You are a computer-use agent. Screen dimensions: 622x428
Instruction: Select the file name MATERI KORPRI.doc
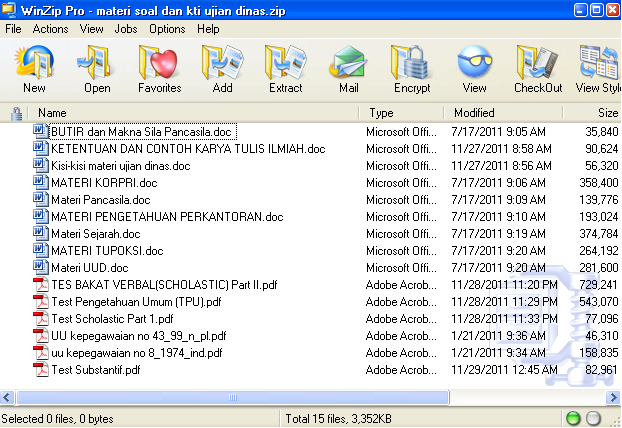tap(104, 183)
